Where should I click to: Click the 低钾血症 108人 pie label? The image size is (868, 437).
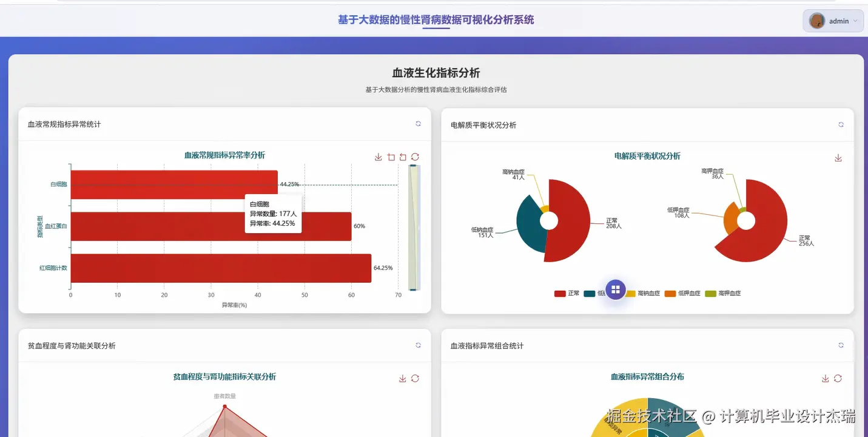tap(678, 212)
